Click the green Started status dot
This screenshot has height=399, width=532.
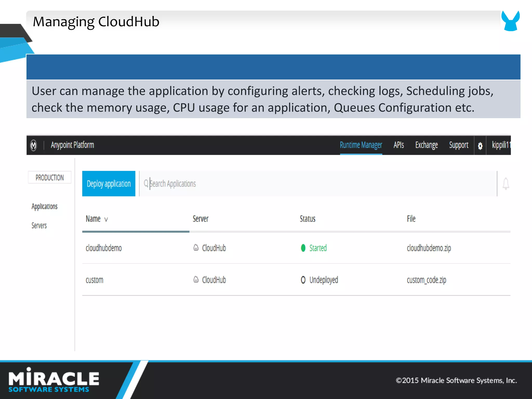303,248
